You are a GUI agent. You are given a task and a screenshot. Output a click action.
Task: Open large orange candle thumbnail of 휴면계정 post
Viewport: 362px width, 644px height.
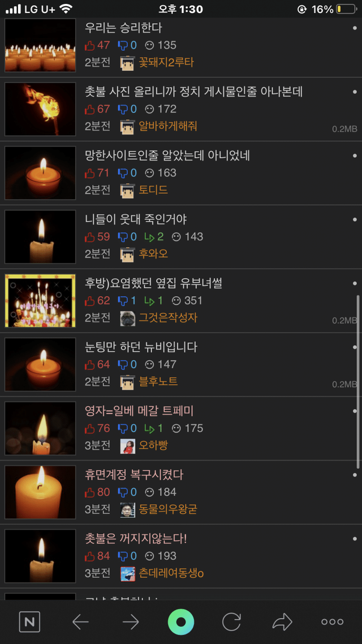[40, 492]
